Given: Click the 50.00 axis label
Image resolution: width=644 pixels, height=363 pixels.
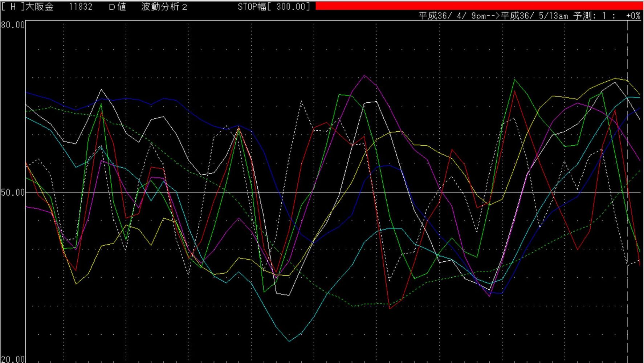Looking at the screenshot, I should pyautogui.click(x=13, y=192).
